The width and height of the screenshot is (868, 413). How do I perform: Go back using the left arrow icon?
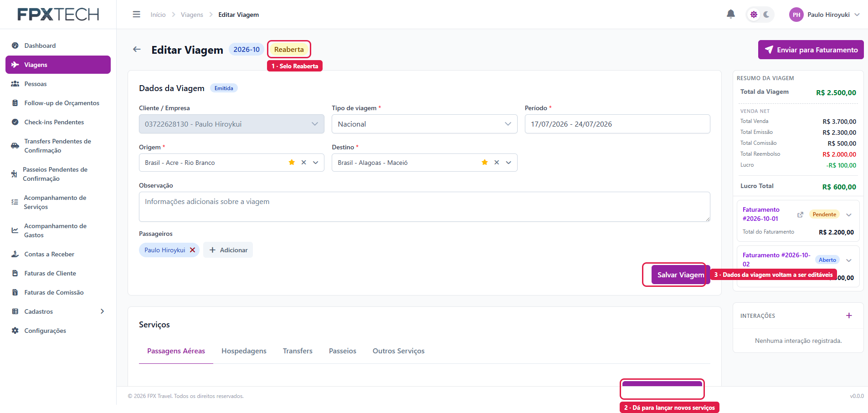(137, 49)
